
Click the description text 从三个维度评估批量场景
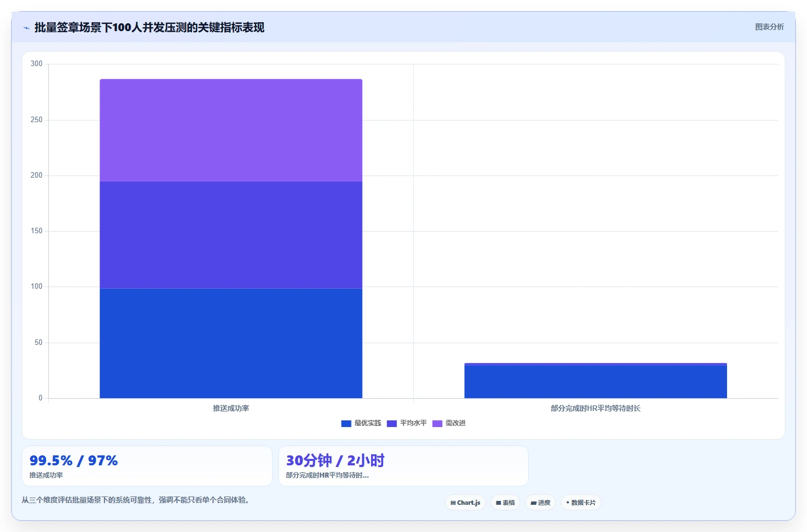136,500
